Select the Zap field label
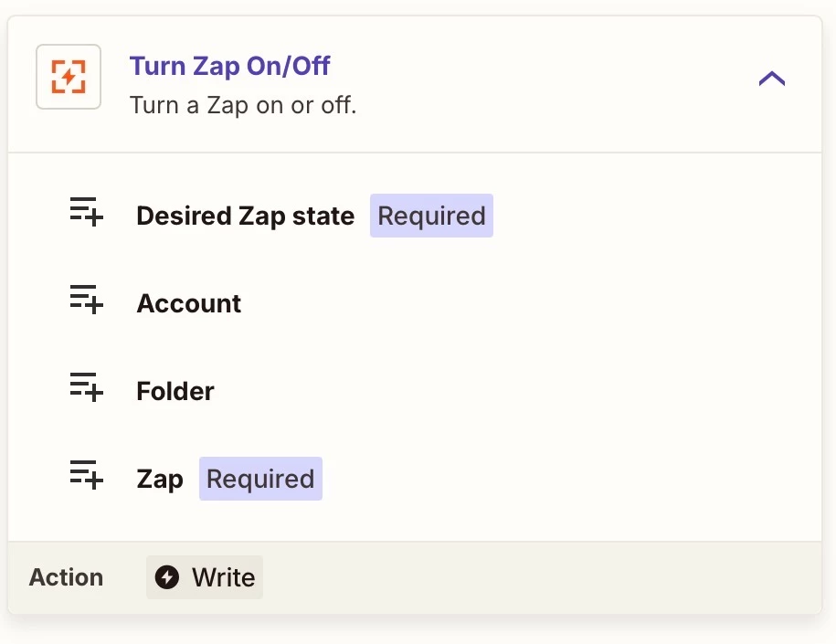The width and height of the screenshot is (836, 644). click(x=160, y=480)
